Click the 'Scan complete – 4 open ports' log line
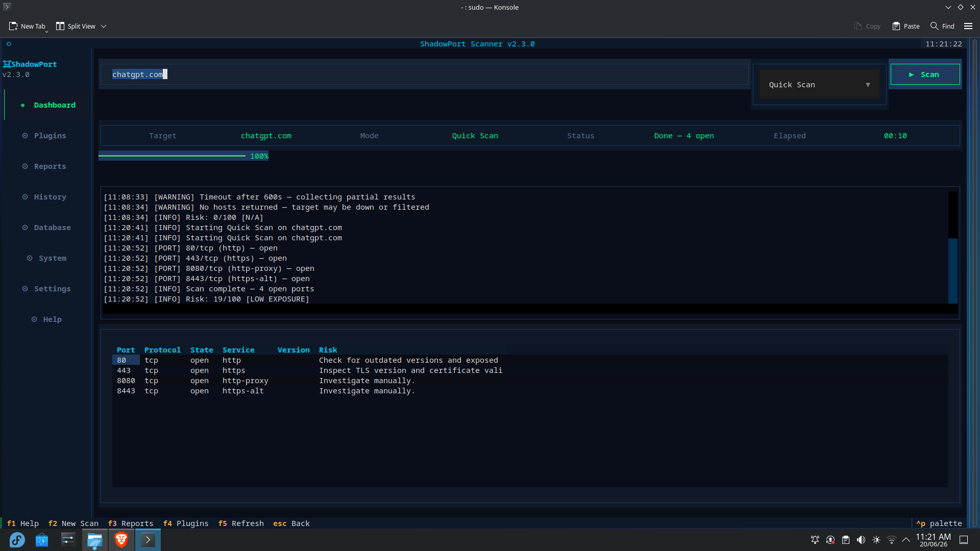980x551 pixels. point(209,289)
